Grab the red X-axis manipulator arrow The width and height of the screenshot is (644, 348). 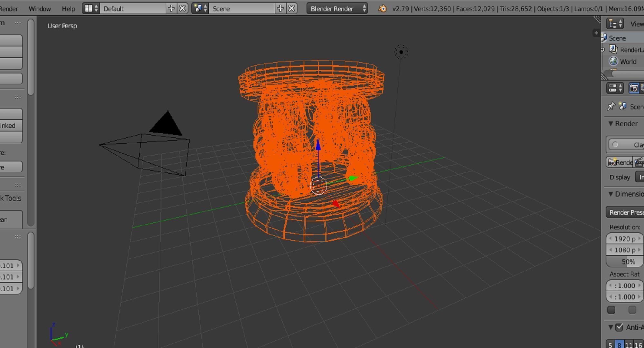click(336, 204)
